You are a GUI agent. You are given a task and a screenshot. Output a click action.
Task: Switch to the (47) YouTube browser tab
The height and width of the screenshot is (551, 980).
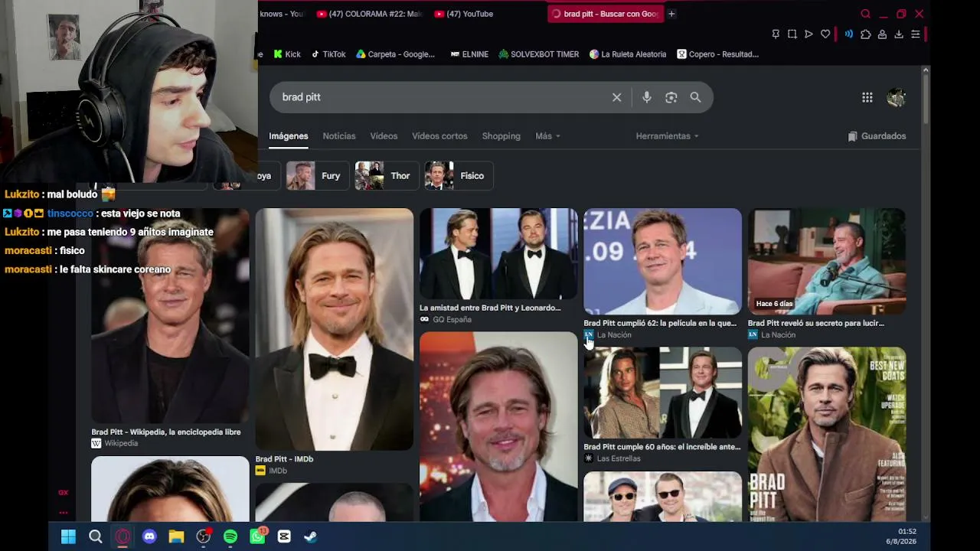point(487,14)
